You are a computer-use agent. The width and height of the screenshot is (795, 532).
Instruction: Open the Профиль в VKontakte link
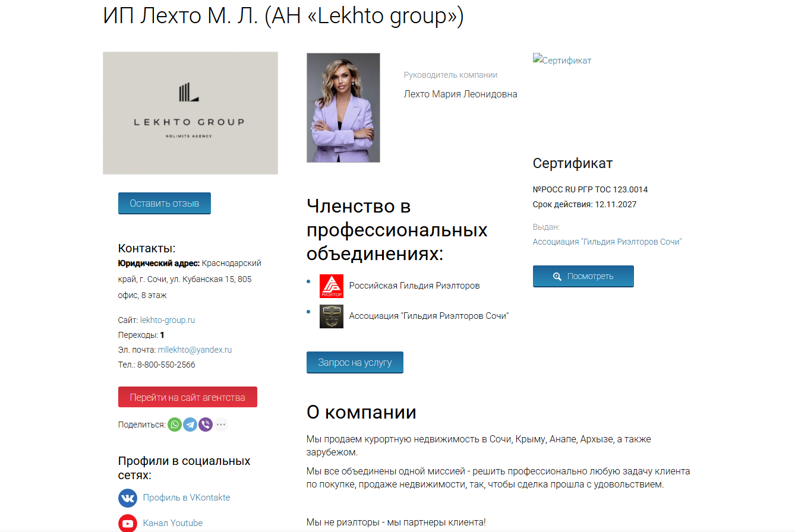[x=187, y=498]
